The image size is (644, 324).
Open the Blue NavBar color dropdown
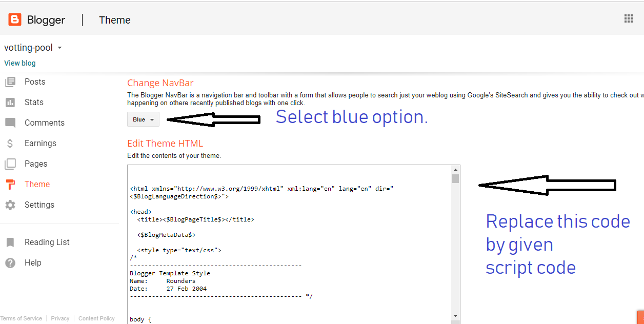(143, 119)
